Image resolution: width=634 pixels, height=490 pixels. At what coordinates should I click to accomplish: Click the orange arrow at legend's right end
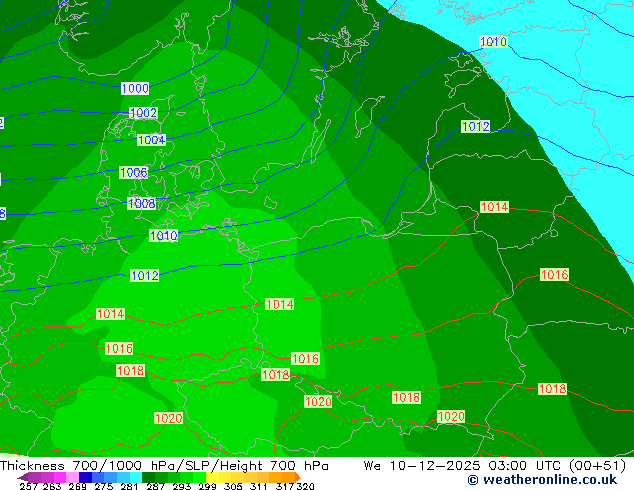tap(298, 477)
